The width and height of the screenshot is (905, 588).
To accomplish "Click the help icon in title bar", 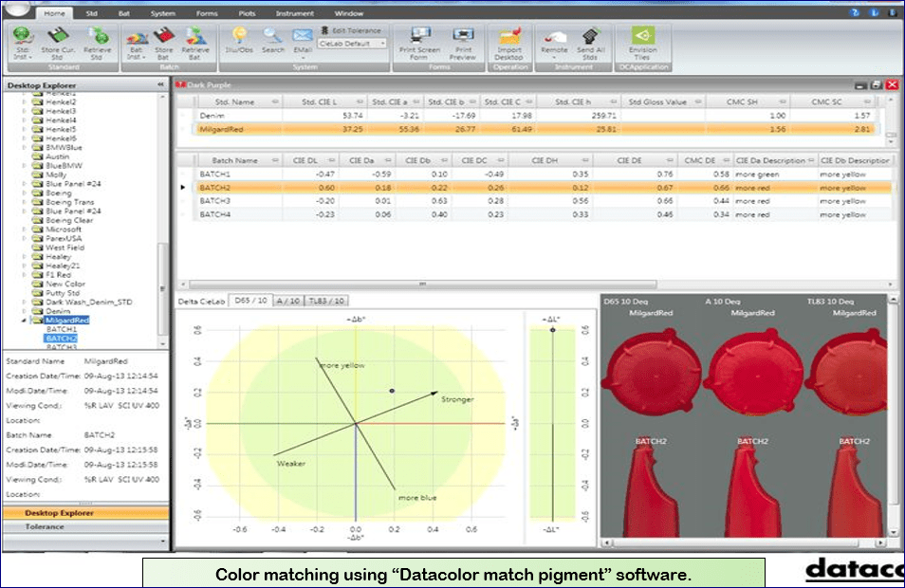I will tap(855, 12).
